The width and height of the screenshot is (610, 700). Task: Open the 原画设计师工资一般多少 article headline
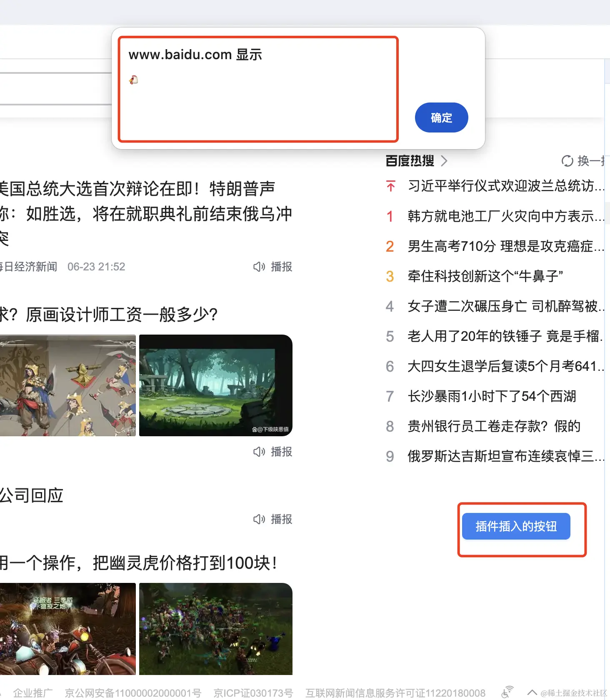(x=109, y=315)
